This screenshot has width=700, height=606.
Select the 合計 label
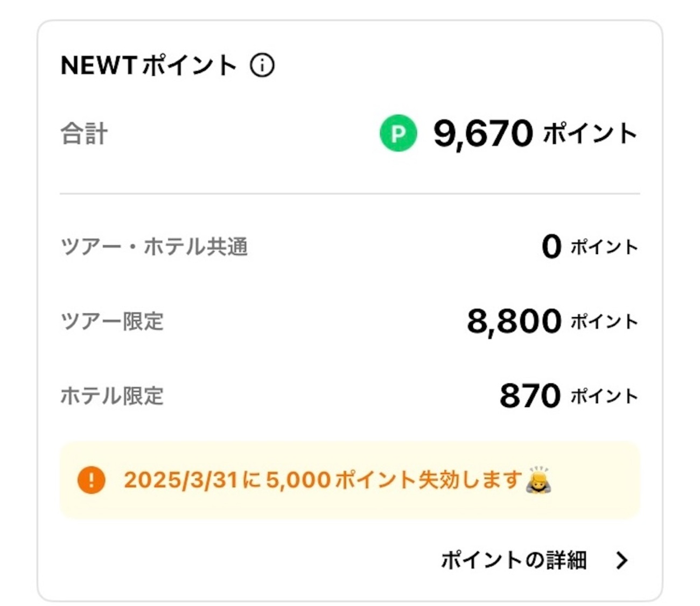(x=84, y=133)
